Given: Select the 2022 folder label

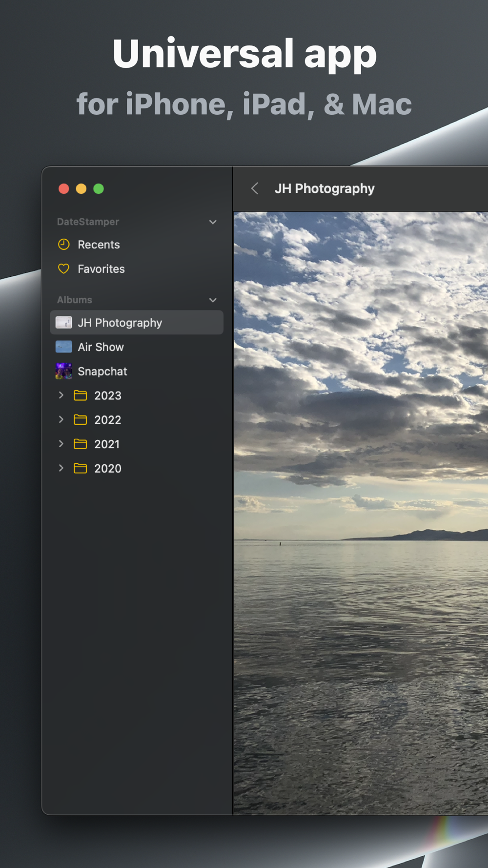Looking at the screenshot, I should (x=108, y=420).
